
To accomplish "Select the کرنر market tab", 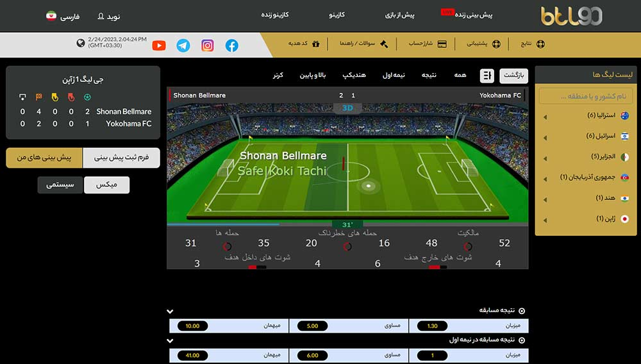I will pos(278,75).
